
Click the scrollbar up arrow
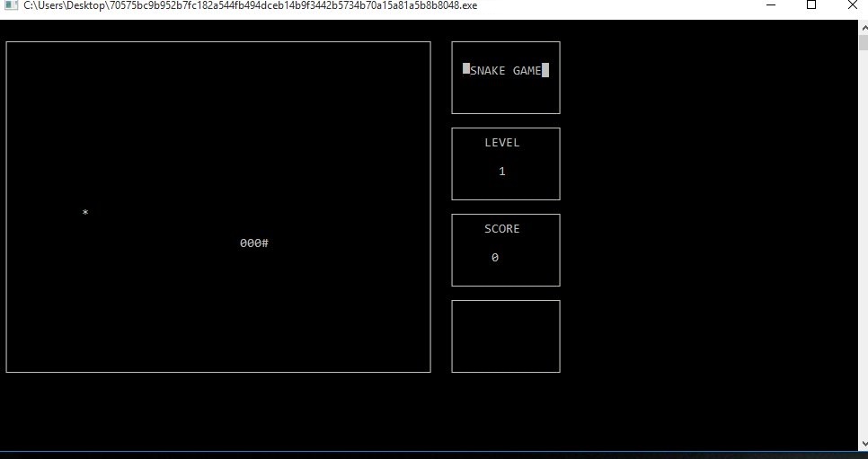tap(863, 28)
